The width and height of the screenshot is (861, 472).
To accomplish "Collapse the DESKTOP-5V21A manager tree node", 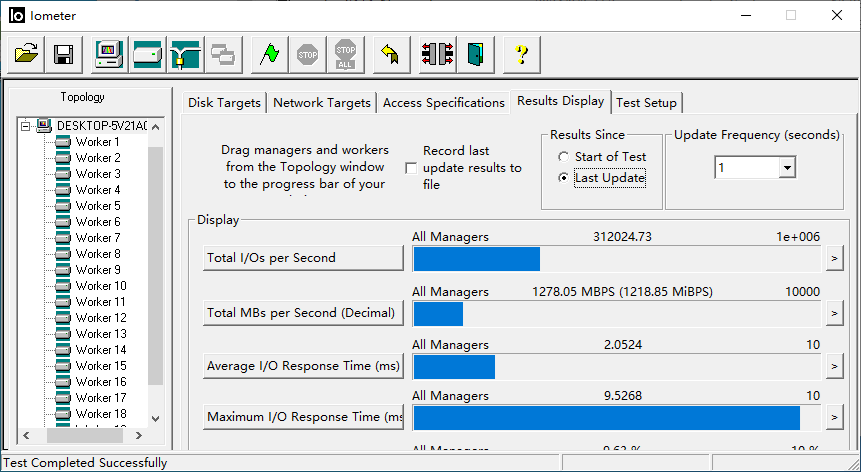I will click(x=26, y=126).
